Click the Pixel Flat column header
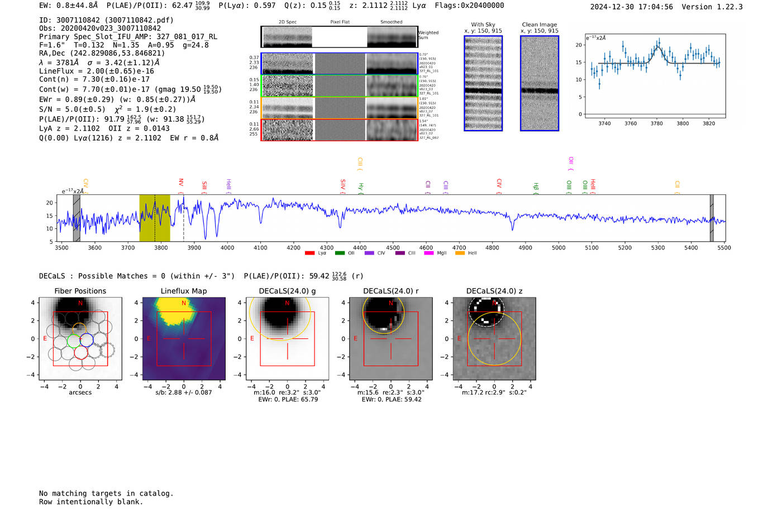This screenshot has height=532, width=782. (340, 22)
